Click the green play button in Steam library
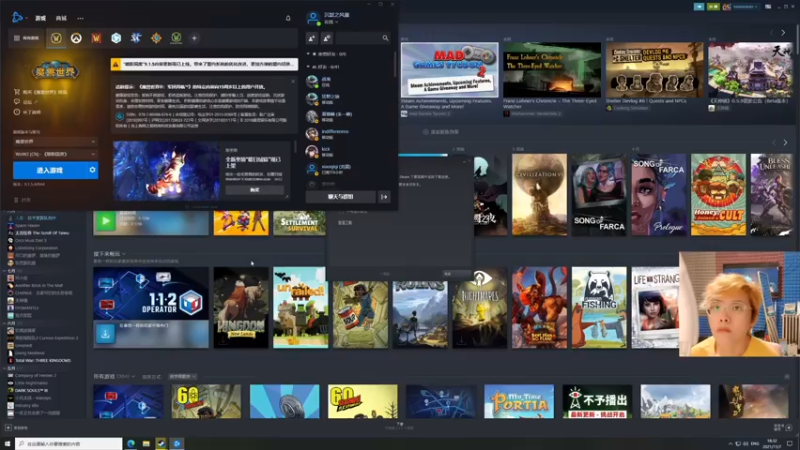Viewport: 800px width, 450px height. 106,221
